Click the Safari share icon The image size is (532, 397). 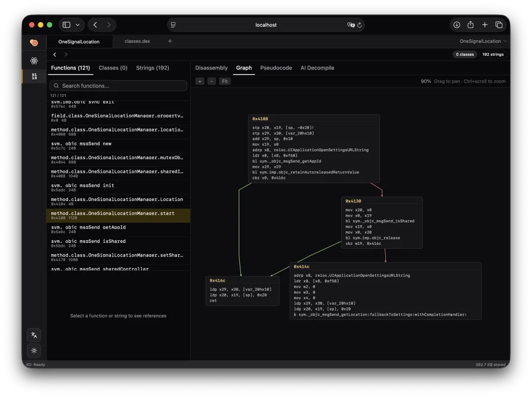click(x=470, y=25)
